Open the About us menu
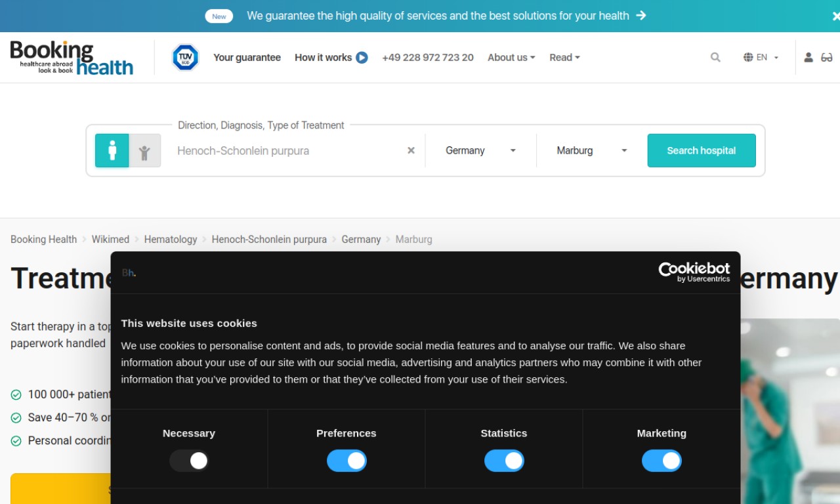This screenshot has height=504, width=840. (511, 58)
